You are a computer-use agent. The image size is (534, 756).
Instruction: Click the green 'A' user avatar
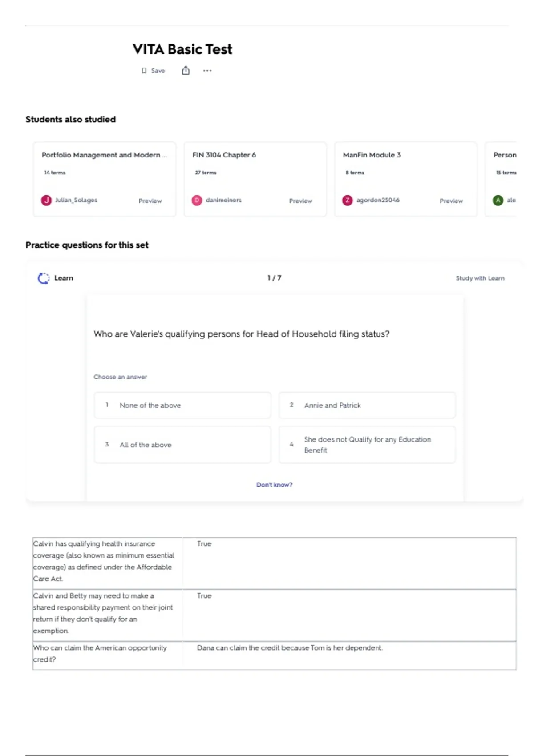pyautogui.click(x=498, y=201)
